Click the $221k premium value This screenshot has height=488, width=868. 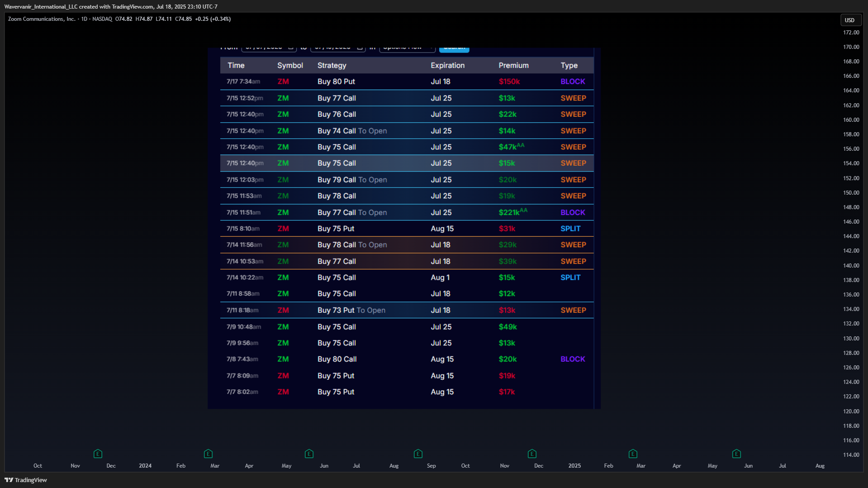point(513,212)
